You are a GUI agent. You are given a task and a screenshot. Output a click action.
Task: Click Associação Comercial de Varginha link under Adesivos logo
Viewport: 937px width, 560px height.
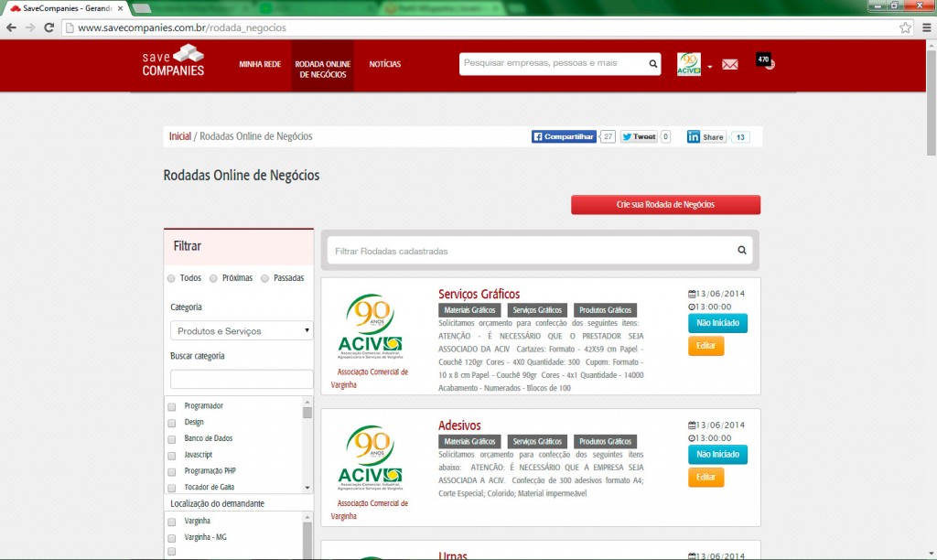370,509
